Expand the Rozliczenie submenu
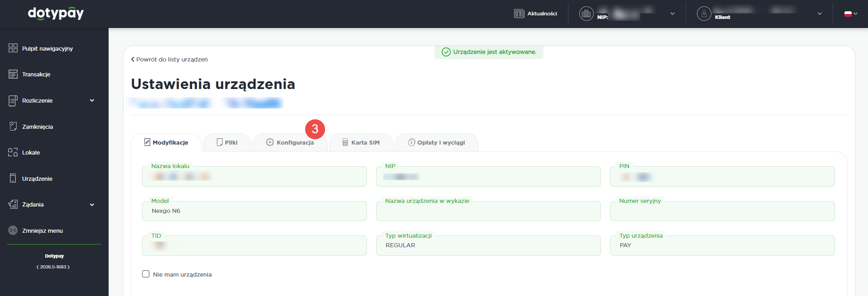The width and height of the screenshot is (868, 296). 92,100
